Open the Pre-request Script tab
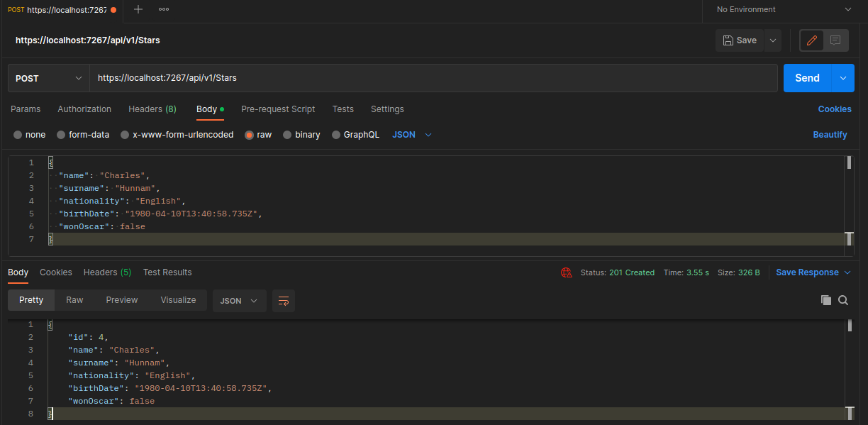Viewport: 868px width, 425px height. click(278, 109)
